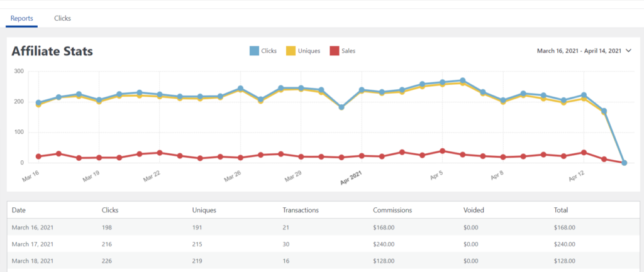The width and height of the screenshot is (644, 272).
Task: Hide the Sales series via its legend label
Action: pos(347,51)
